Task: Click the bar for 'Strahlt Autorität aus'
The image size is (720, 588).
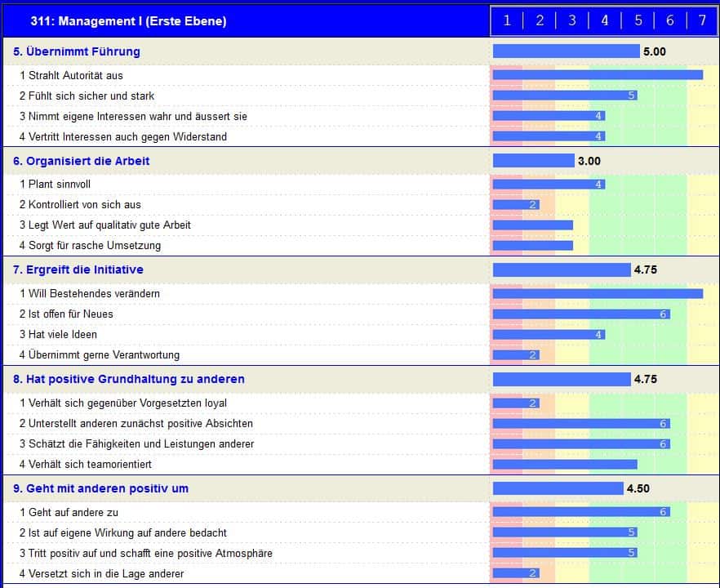Action: pos(598,75)
